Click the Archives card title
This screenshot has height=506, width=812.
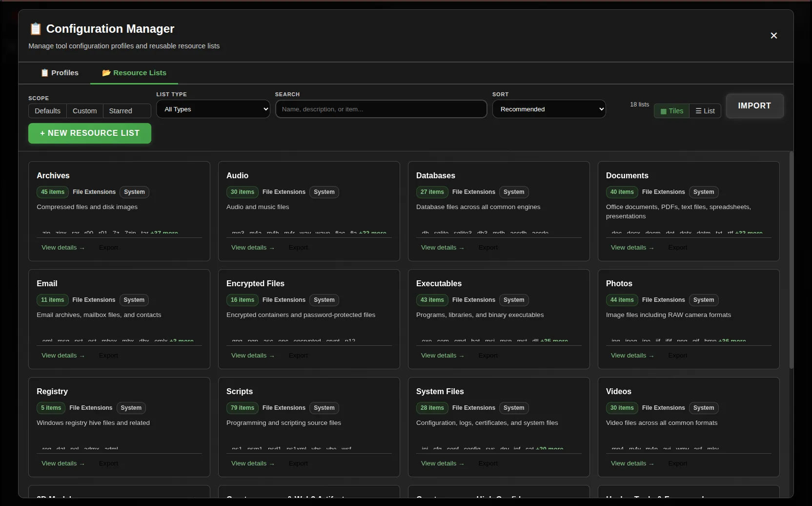[53, 176]
